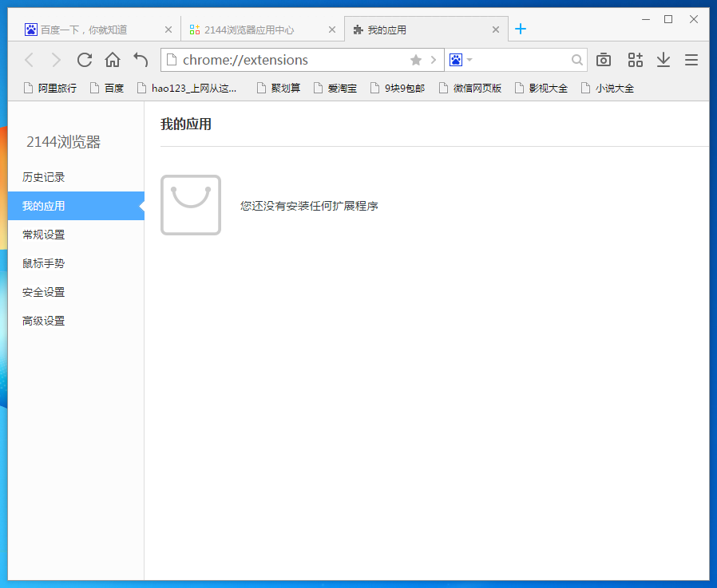Click the undo/restore arrow icon in toolbar
Image resolution: width=717 pixels, height=588 pixels.
pos(140,59)
